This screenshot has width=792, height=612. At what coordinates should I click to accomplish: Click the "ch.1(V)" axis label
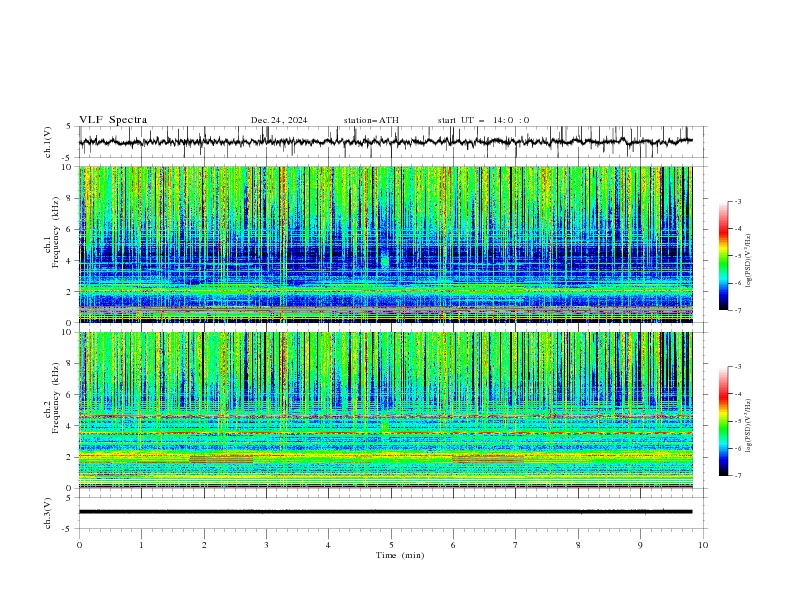tap(48, 142)
